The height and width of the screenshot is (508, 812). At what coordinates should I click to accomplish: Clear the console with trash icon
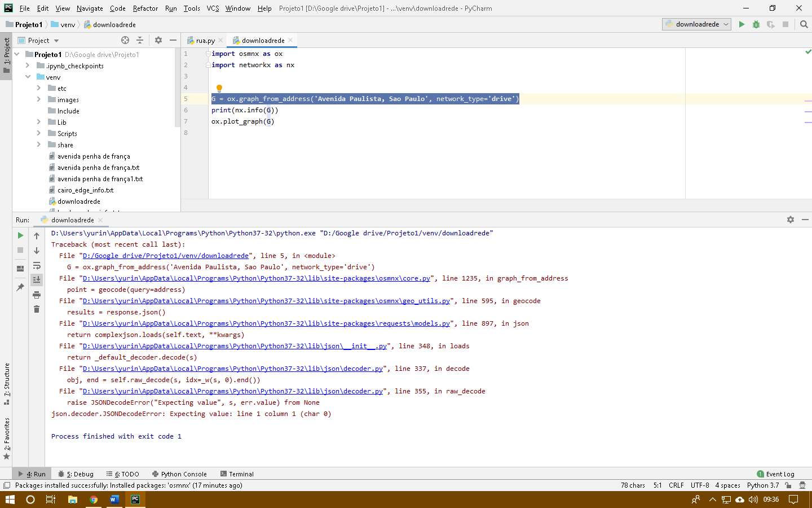37,309
